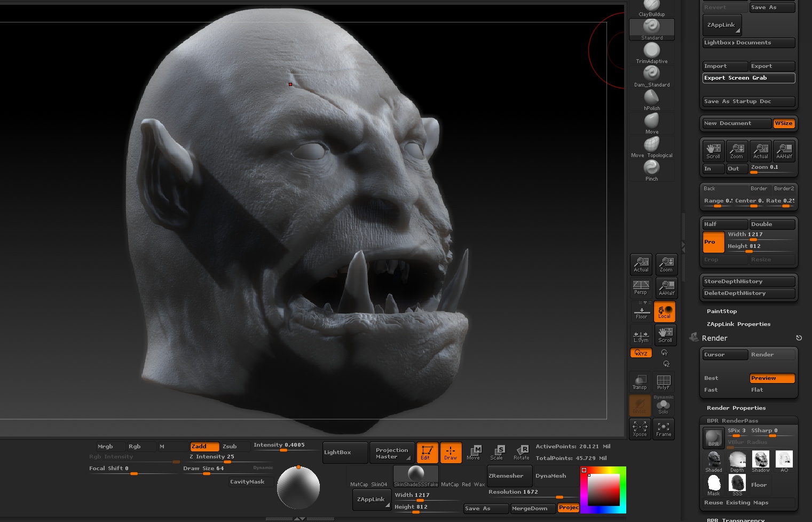Open Projection Master
This screenshot has width=812, height=522.
point(392,453)
